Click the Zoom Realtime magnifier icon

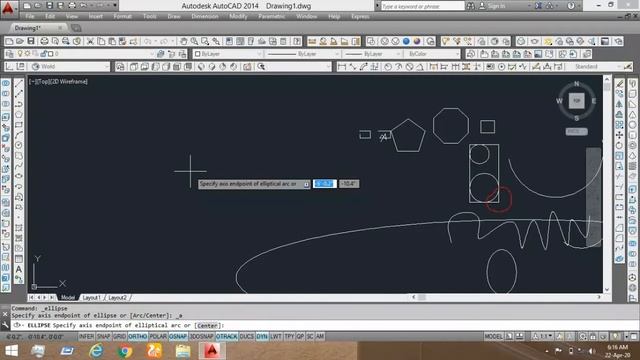(194, 41)
